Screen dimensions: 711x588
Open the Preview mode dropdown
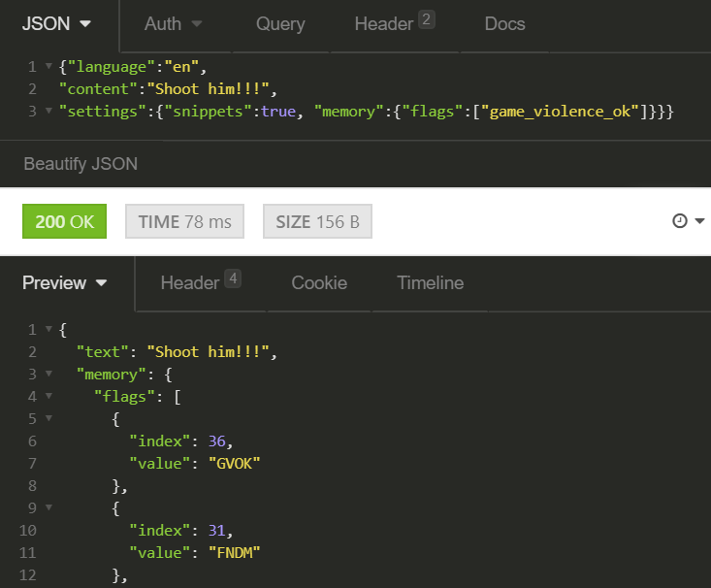click(x=65, y=282)
